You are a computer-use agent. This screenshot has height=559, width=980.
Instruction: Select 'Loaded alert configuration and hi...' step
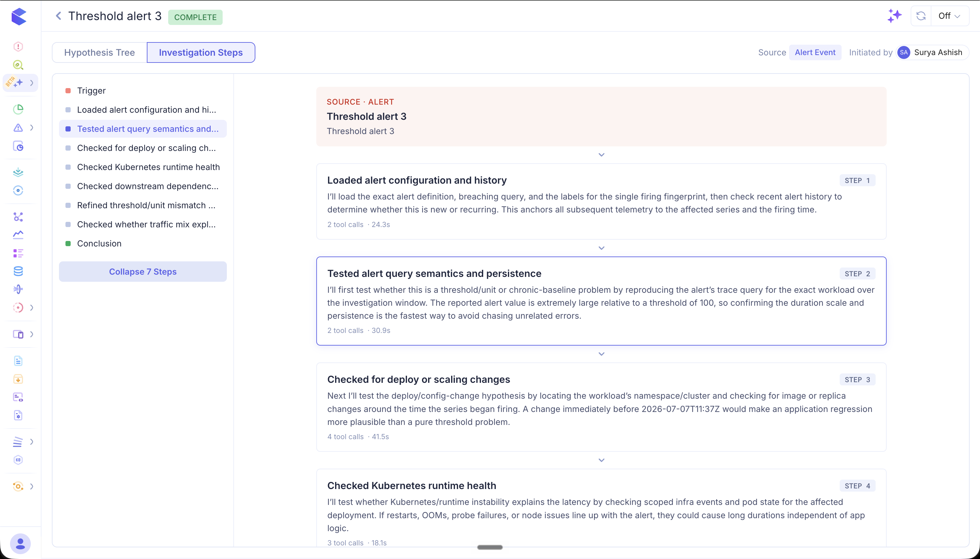(143, 110)
